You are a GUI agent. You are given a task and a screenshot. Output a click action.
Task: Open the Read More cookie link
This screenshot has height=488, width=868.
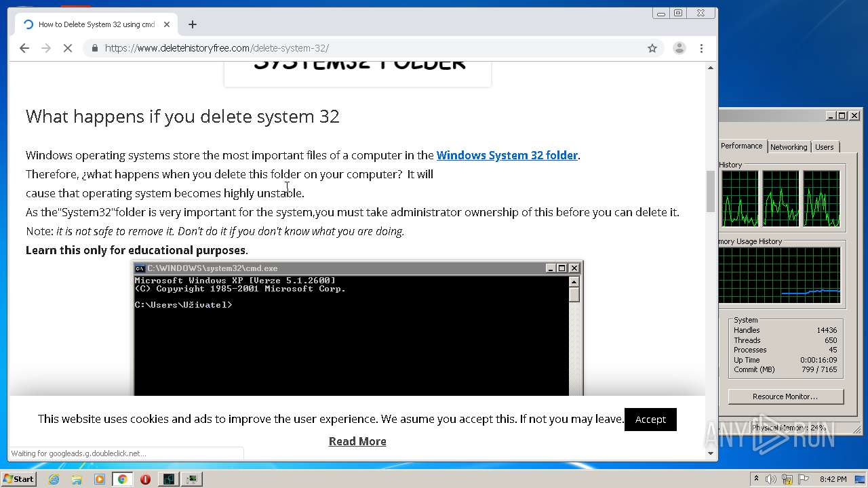[x=357, y=441]
